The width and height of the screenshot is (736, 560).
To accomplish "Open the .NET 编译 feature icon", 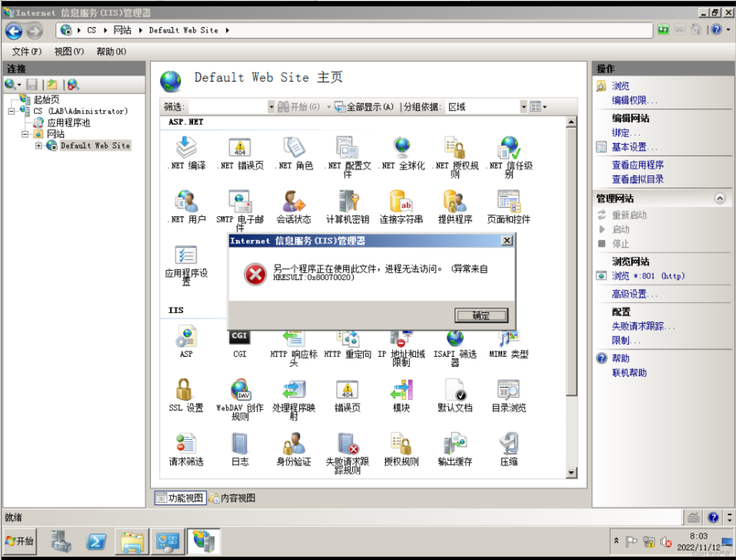I will [186, 148].
